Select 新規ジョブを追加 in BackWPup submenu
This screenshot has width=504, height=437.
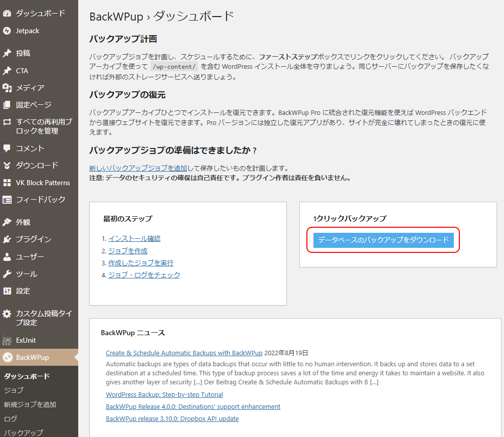tap(30, 404)
